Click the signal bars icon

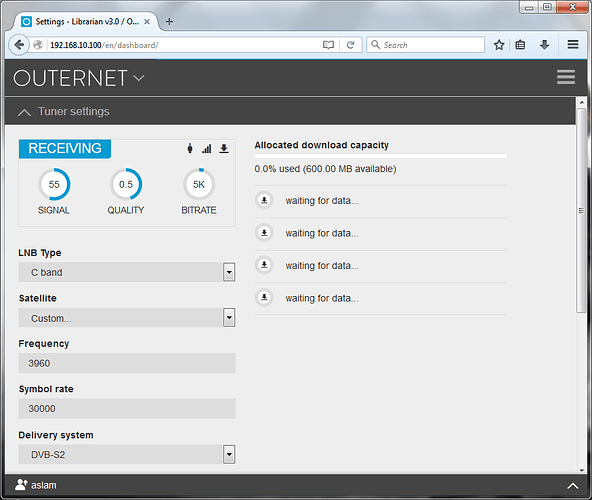tap(207, 148)
